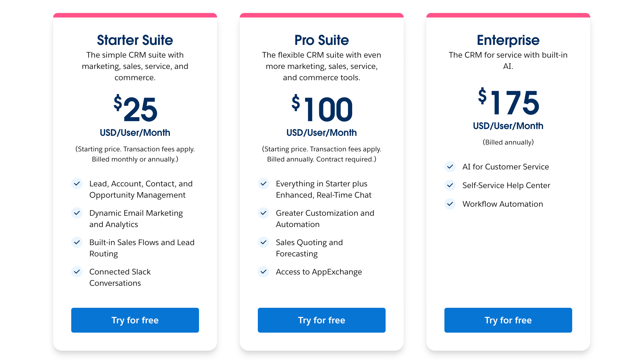644x362 pixels.
Task: Select the Starter Suite heading
Action: (135, 40)
